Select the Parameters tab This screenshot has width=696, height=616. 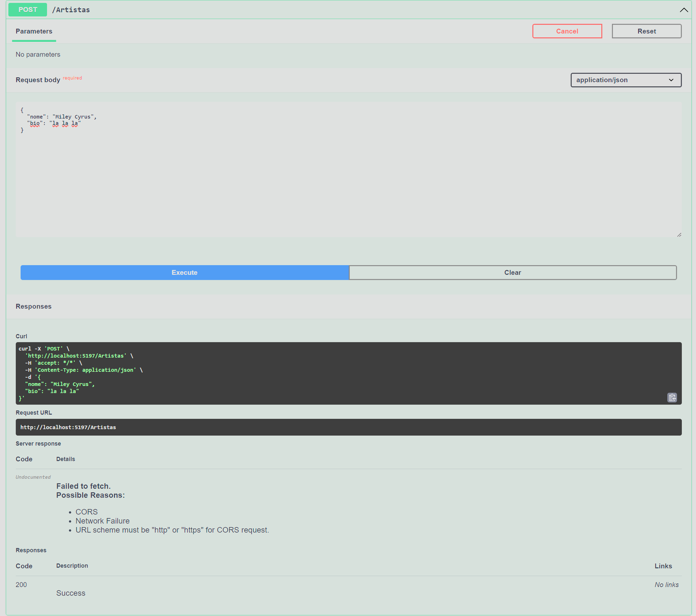(x=34, y=31)
